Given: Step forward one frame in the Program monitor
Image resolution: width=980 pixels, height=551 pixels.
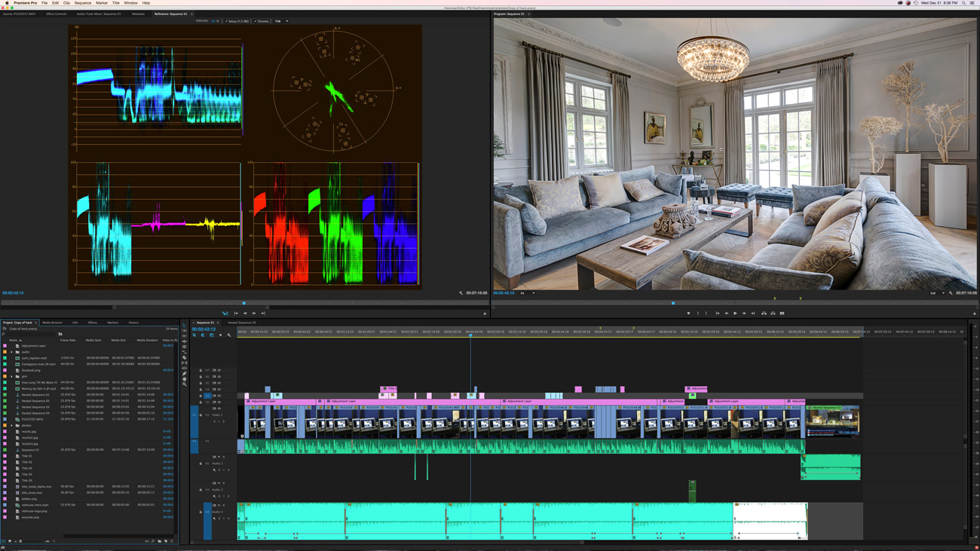Looking at the screenshot, I should tap(744, 313).
